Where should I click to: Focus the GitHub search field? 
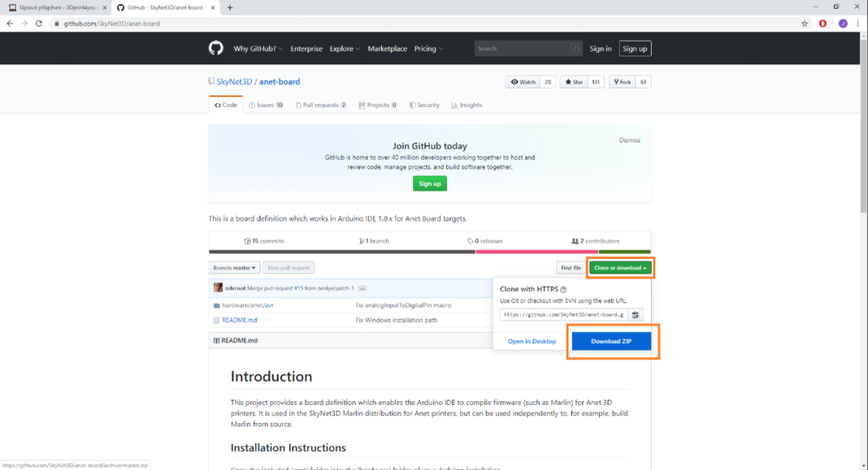528,49
